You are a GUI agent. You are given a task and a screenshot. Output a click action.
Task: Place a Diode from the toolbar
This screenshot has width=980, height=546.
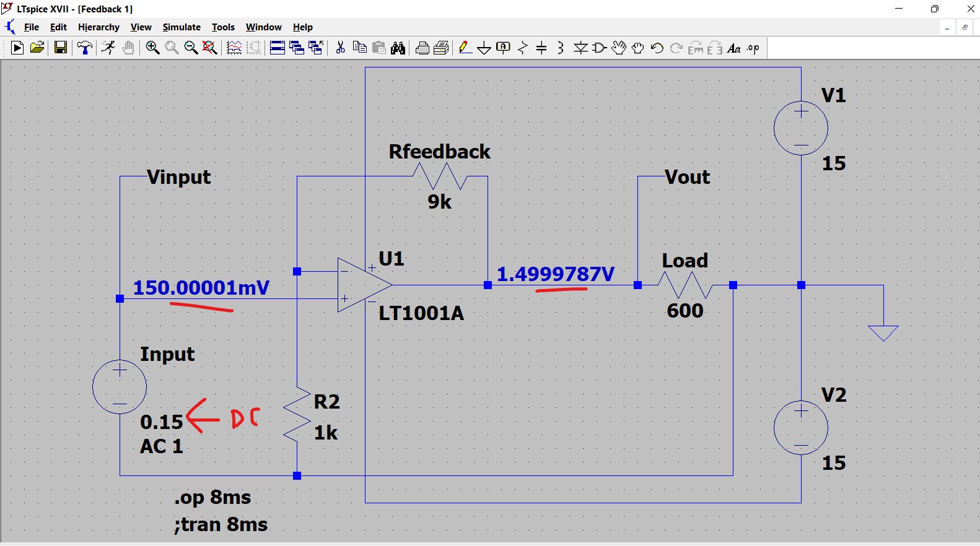click(x=580, y=48)
